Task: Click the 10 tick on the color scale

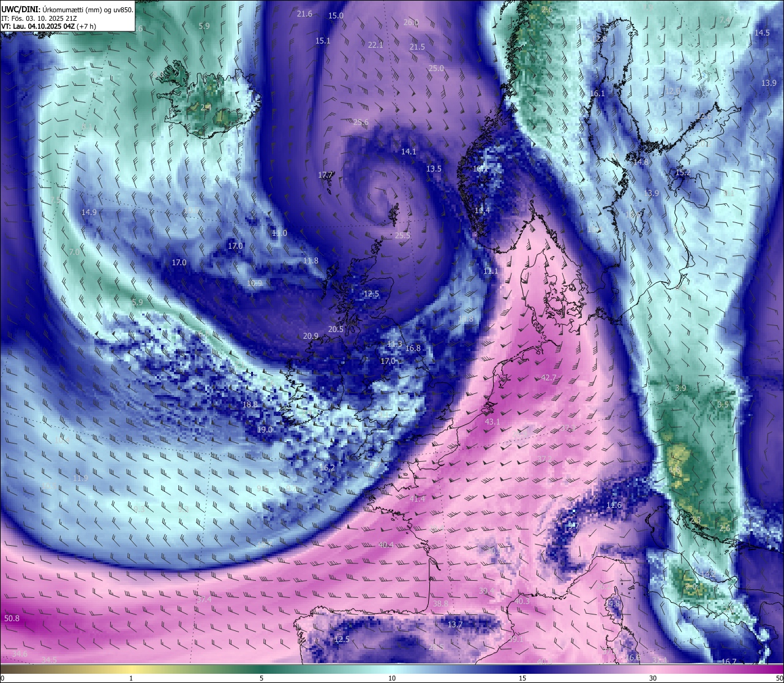Action: pyautogui.click(x=392, y=678)
